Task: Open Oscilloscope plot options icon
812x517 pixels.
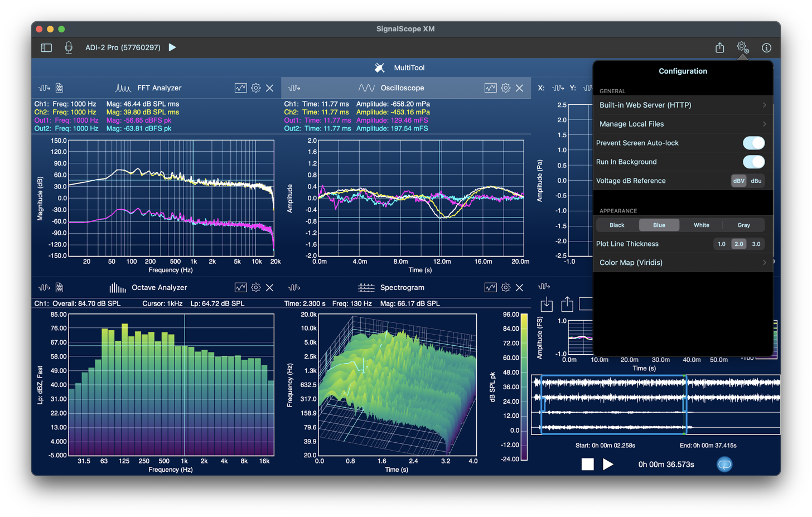Action: point(490,88)
